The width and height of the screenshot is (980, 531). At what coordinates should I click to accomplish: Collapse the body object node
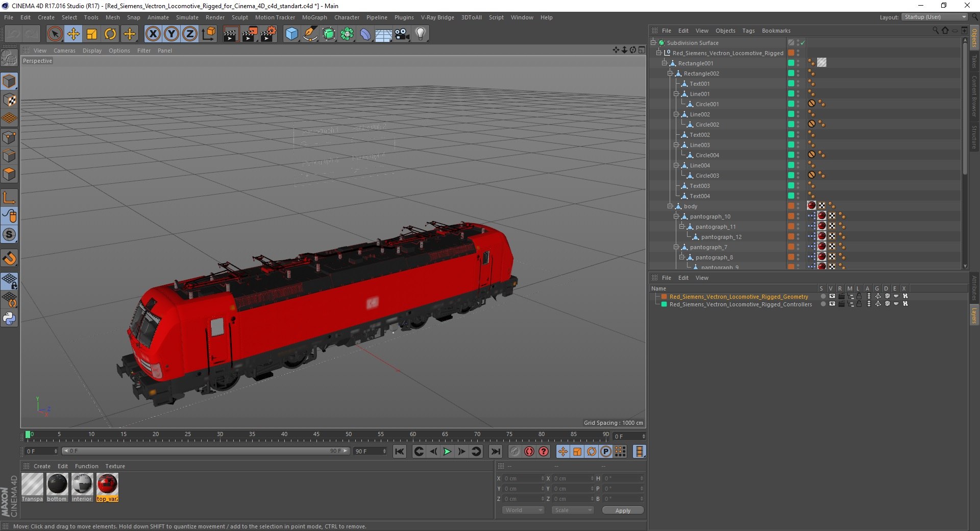pos(670,206)
